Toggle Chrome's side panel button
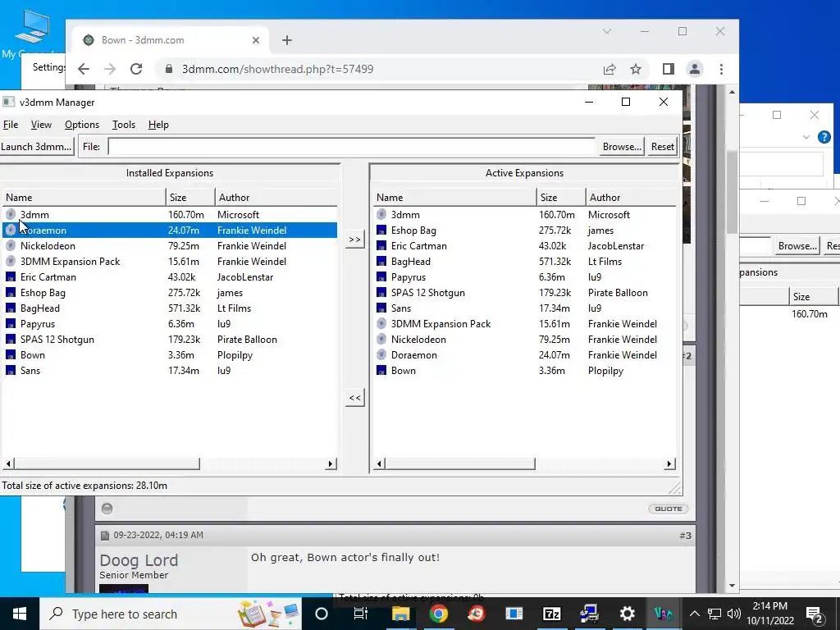 click(668, 69)
